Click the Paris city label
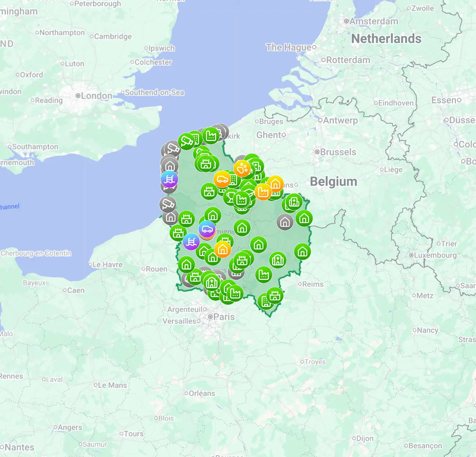 click(x=224, y=317)
